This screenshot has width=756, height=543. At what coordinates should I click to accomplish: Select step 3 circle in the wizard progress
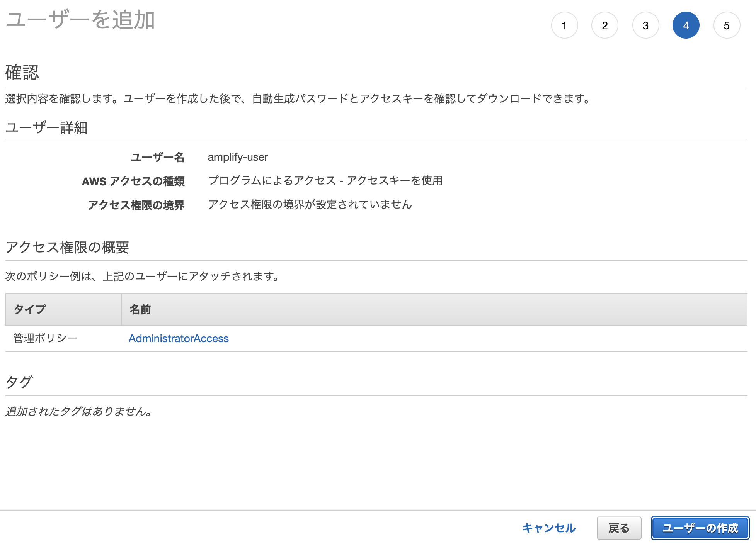pos(646,25)
